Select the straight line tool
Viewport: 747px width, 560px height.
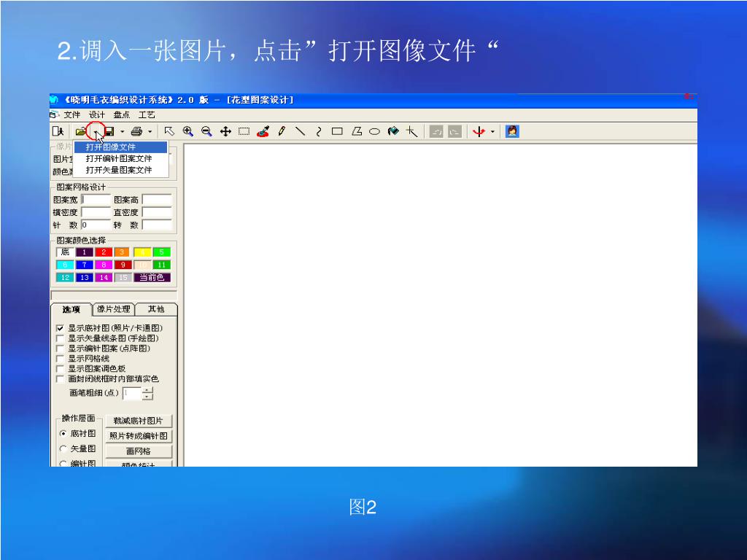point(300,131)
